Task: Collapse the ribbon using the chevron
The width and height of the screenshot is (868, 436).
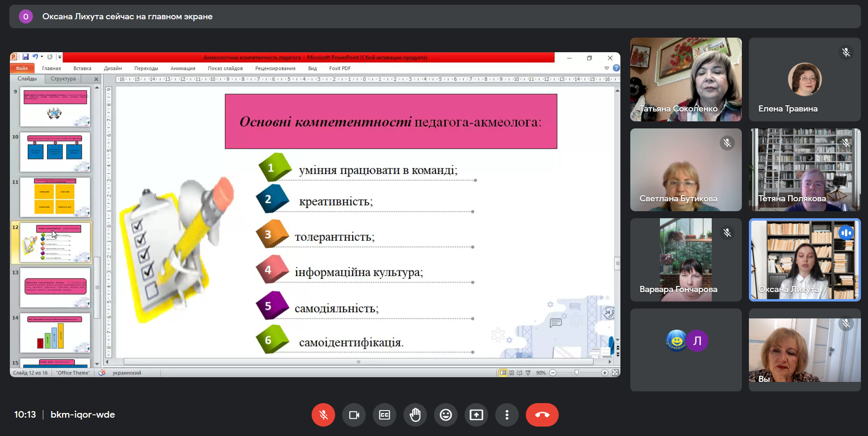Action: (x=607, y=68)
